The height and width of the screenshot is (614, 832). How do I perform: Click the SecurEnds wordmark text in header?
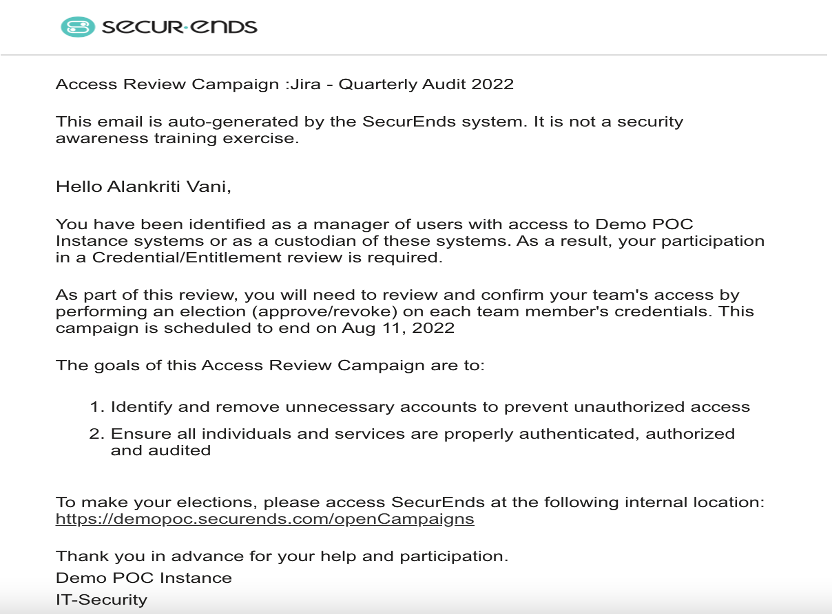click(179, 27)
